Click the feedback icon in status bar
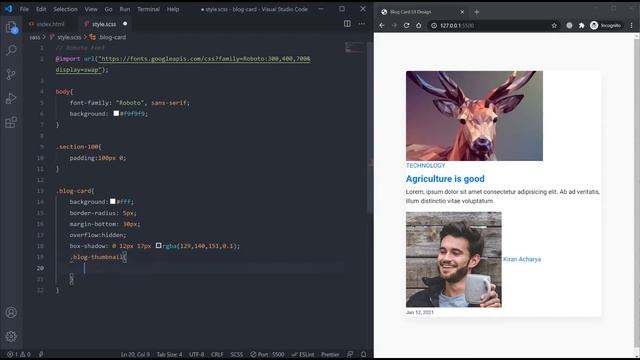 [x=350, y=354]
